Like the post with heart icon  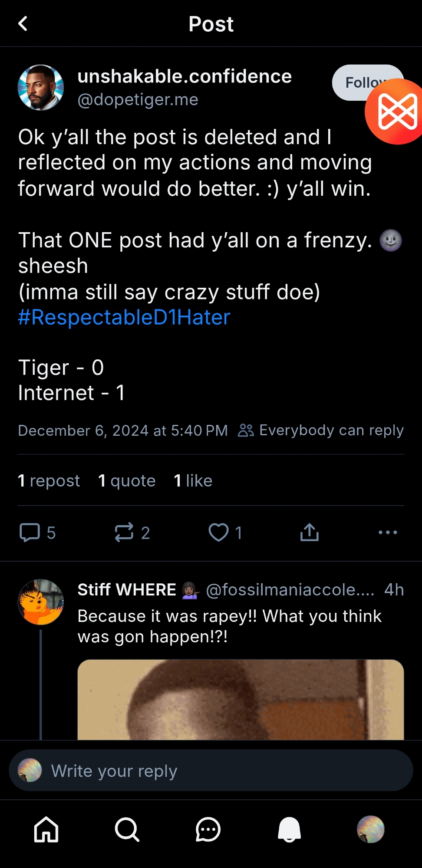[218, 533]
